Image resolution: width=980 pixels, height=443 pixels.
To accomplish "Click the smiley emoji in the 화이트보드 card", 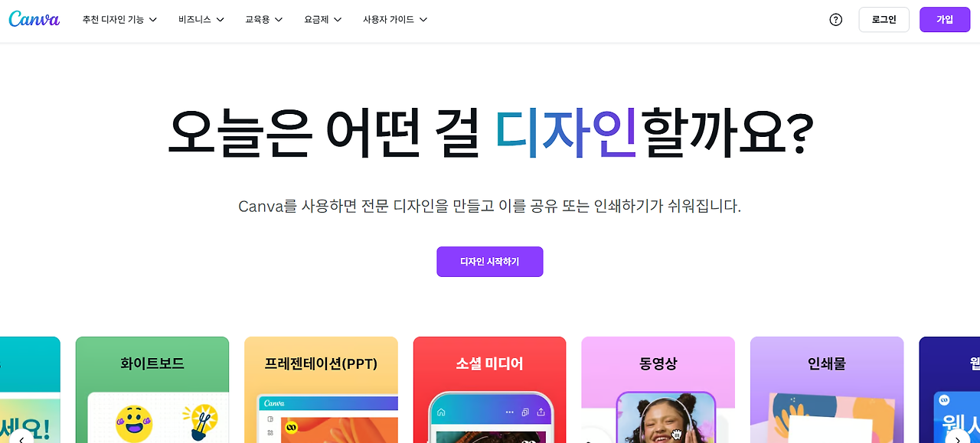I will tap(134, 423).
